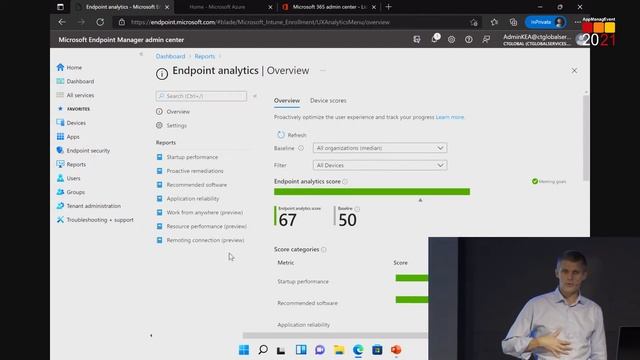
Task: Show info for Score categories
Action: click(324, 249)
